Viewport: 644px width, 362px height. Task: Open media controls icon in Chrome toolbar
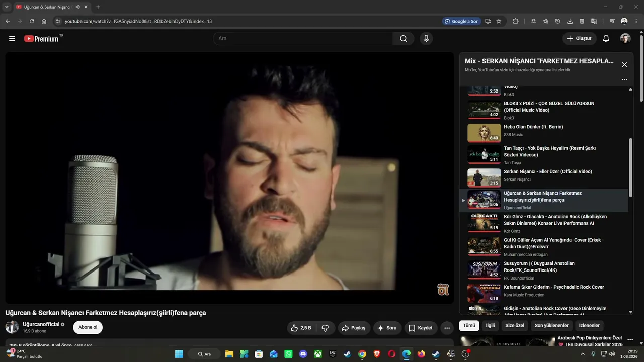[612, 21]
